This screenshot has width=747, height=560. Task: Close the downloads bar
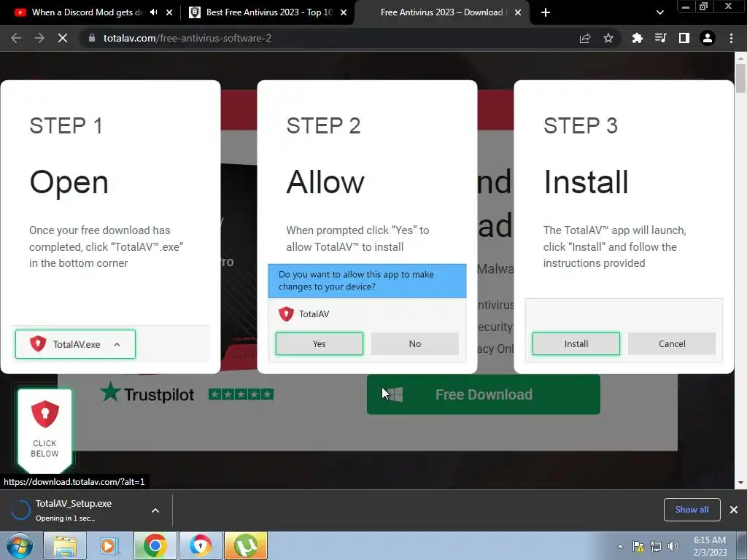pyautogui.click(x=734, y=510)
